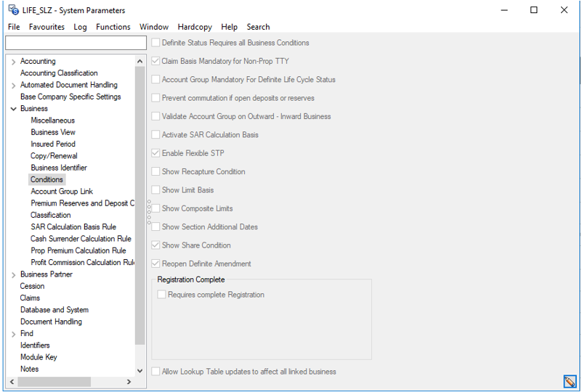Open the Functions menu
Screen dimensions: 582x392
click(x=113, y=27)
